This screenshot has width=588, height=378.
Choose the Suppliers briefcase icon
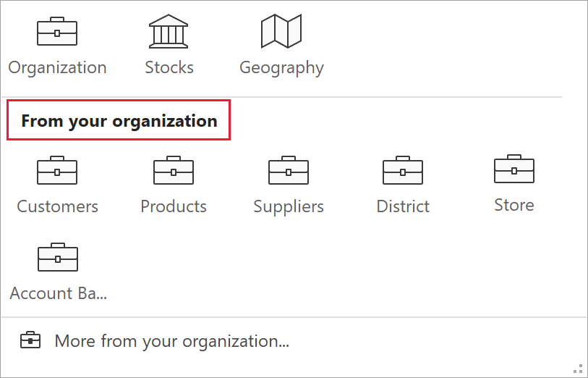pos(289,171)
